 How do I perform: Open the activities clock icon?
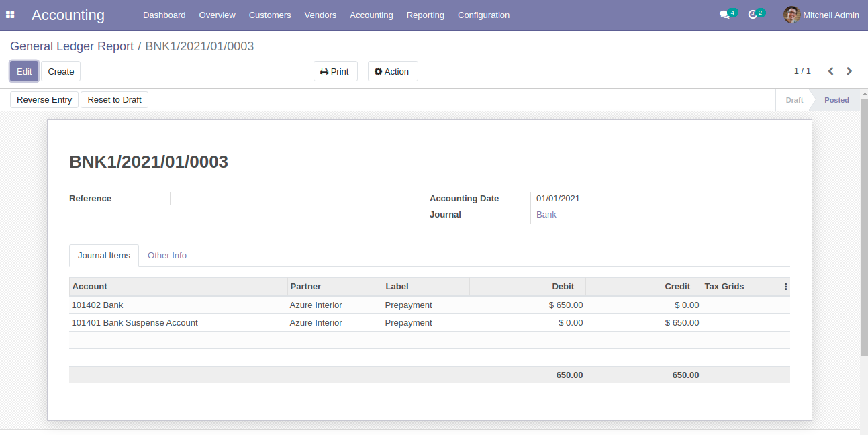click(x=753, y=15)
